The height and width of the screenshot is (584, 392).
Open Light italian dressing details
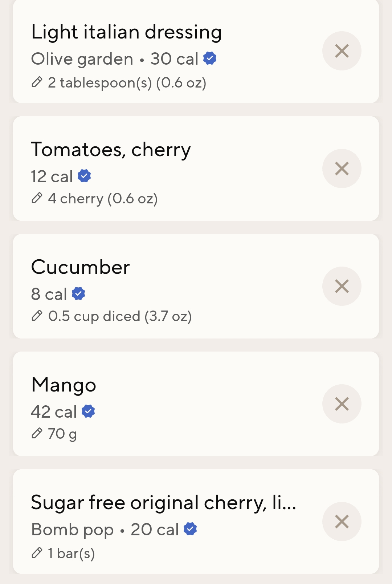tap(126, 32)
